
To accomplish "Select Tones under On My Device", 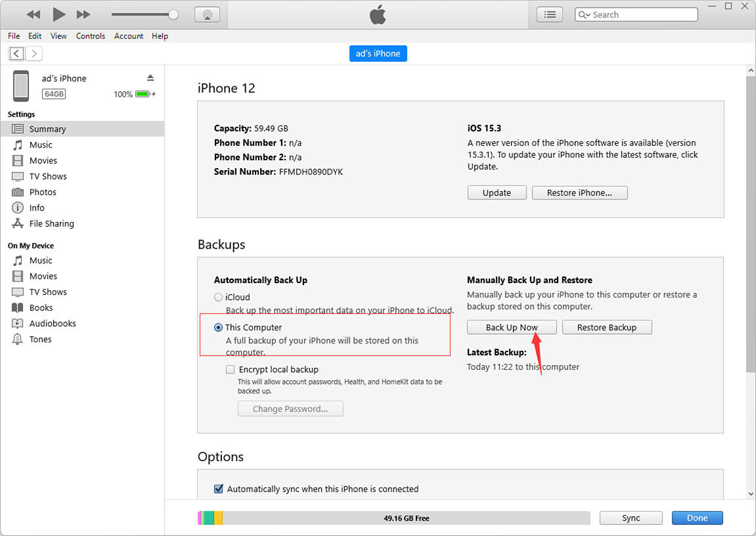I will (x=40, y=339).
